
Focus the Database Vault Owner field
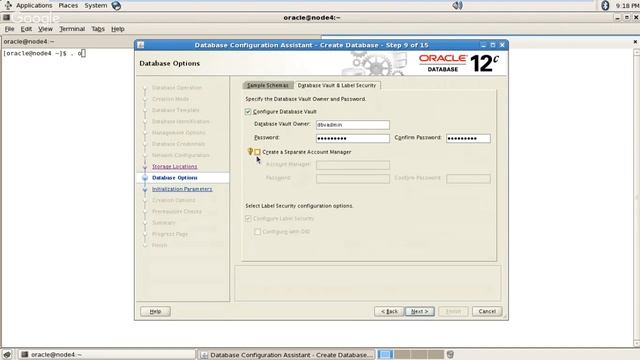[x=353, y=125]
